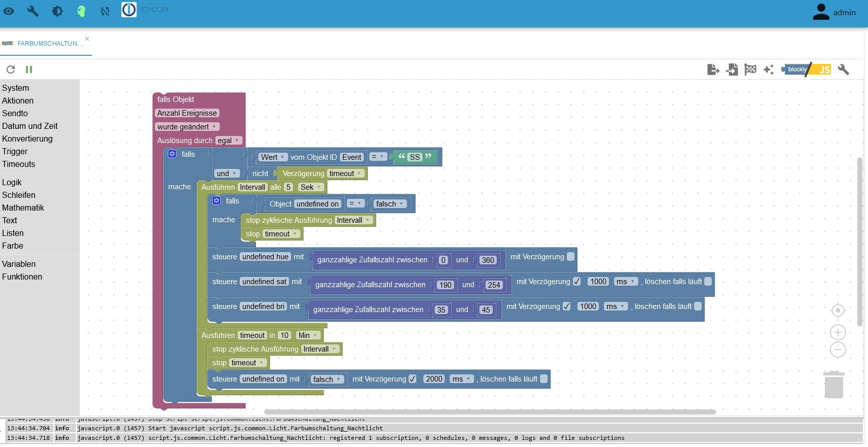Click the green head expert mode icon
The image size is (868, 447).
pos(81,11)
